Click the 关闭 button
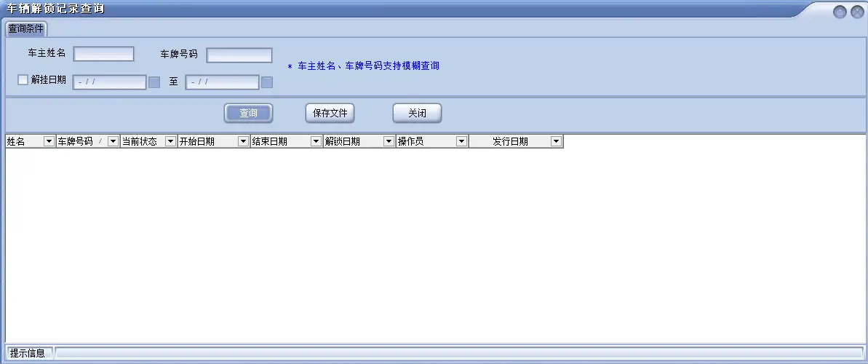Viewport: 868px width, 364px height. coord(418,113)
